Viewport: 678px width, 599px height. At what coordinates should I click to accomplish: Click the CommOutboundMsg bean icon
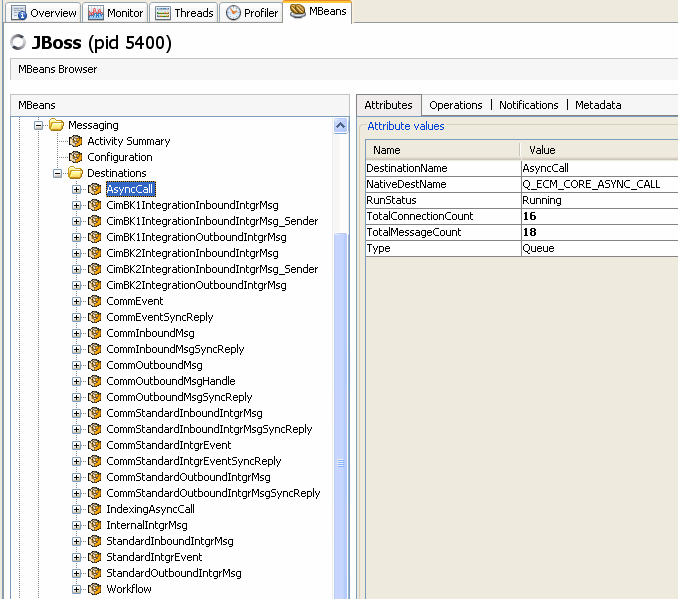[x=95, y=365]
